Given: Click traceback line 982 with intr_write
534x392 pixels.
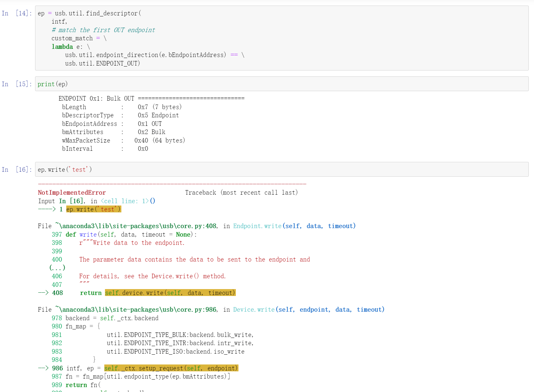Looking at the screenshot, I should (153, 343).
